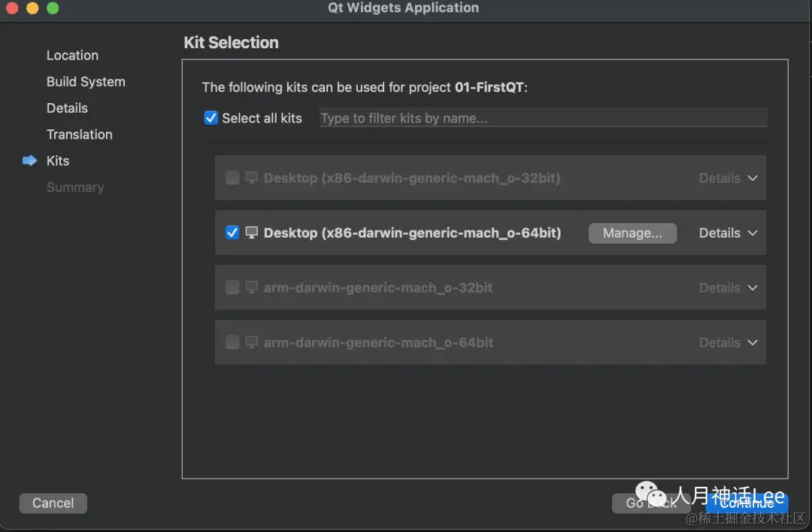The width and height of the screenshot is (812, 532).
Task: Select the Kits wizard step
Action: [x=58, y=161]
